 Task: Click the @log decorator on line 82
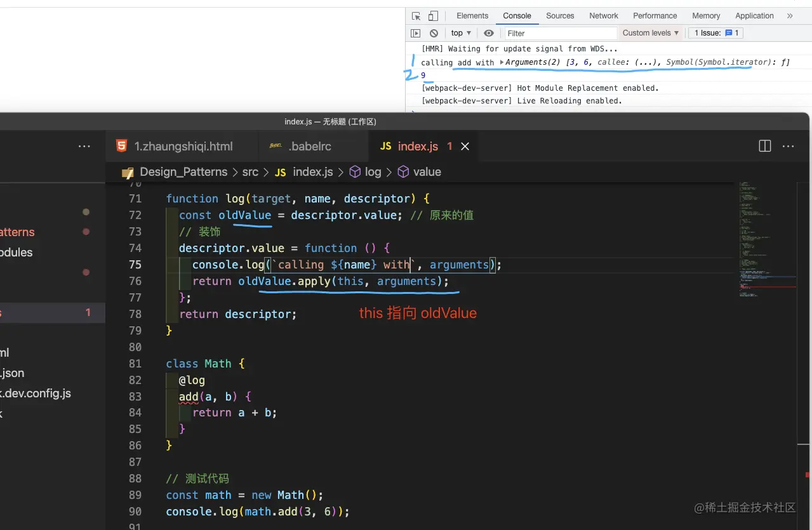(x=192, y=380)
